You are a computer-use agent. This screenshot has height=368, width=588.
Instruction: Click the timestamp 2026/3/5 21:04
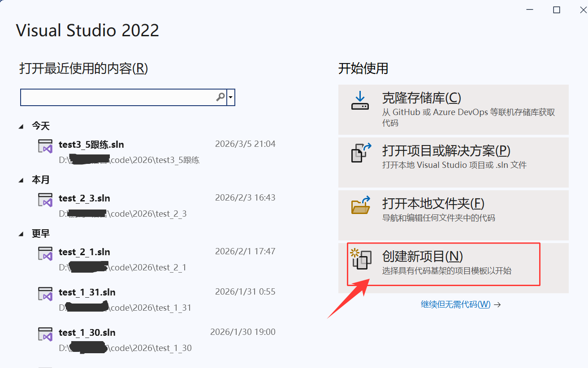(x=245, y=144)
